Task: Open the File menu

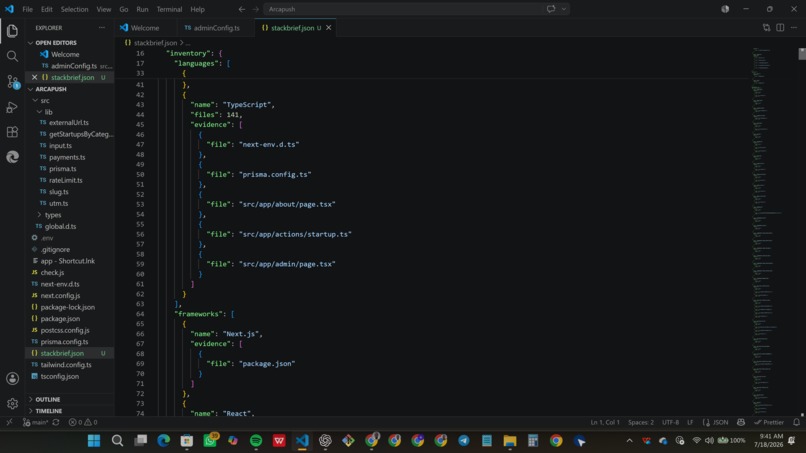Action: (x=27, y=9)
